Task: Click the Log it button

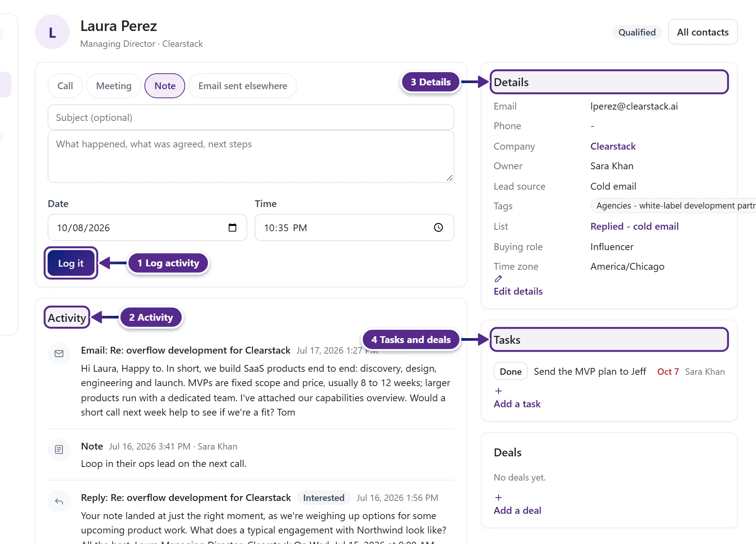Action: (71, 263)
